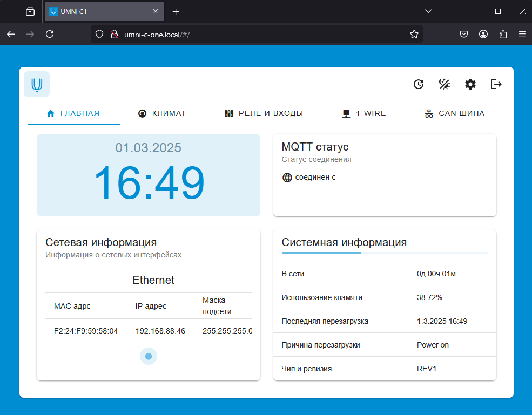532x415 pixels.
Task: Toggle the dark/light theme icon
Action: tap(445, 84)
